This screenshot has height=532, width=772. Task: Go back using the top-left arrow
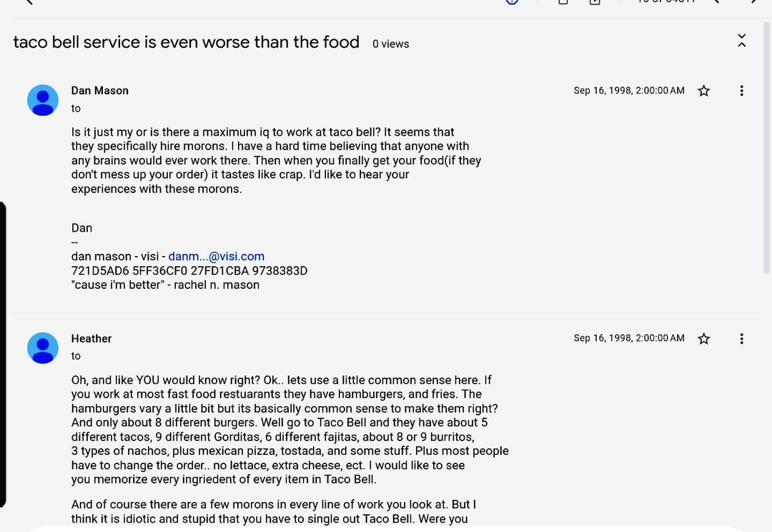[x=29, y=2]
